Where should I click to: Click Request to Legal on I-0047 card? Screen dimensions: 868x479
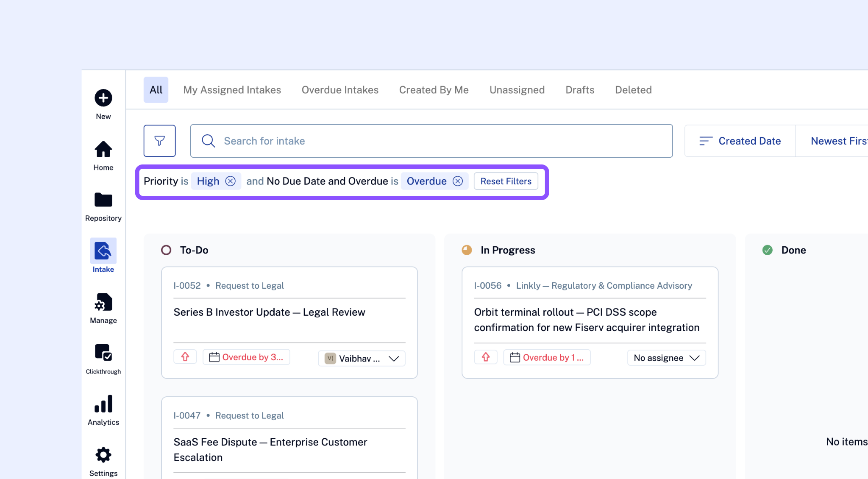coord(250,415)
